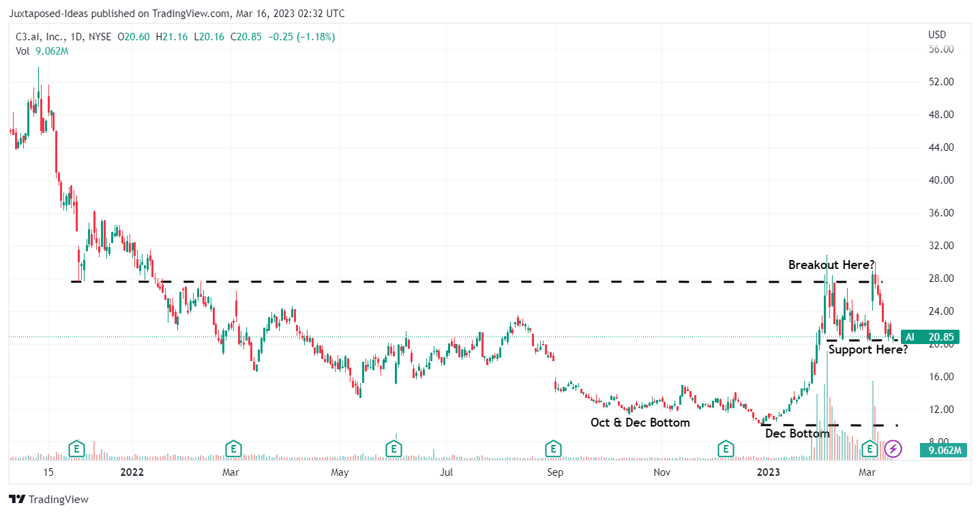Screen dimensions: 980x514
Task: Click the May label on time axis
Action: pyautogui.click(x=339, y=472)
